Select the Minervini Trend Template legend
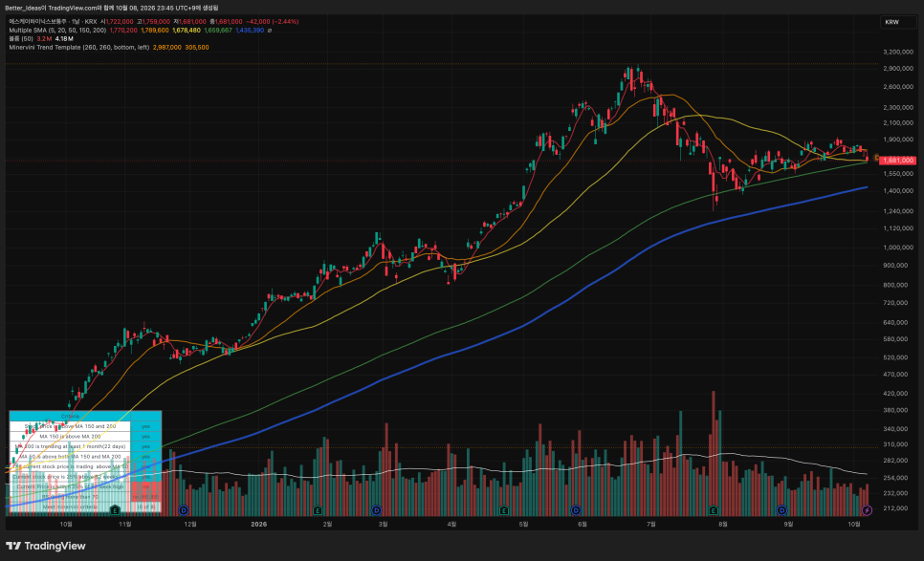This screenshot has width=924, height=561. pyautogui.click(x=79, y=47)
